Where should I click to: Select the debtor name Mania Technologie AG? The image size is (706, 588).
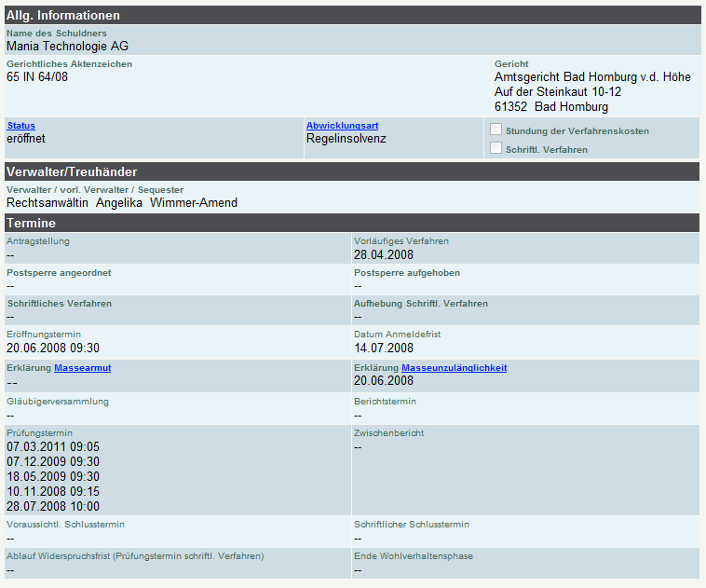68,46
